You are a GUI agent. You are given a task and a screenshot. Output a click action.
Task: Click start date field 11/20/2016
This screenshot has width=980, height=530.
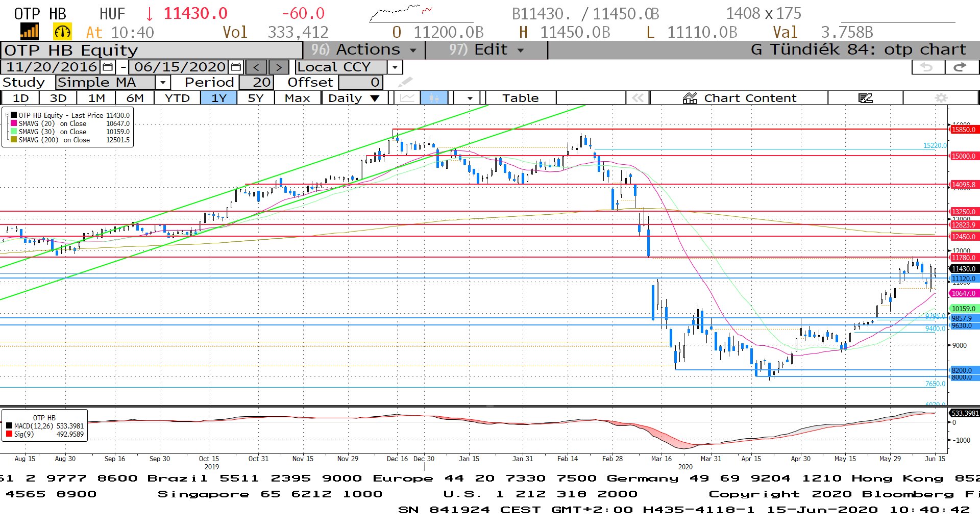(52, 67)
